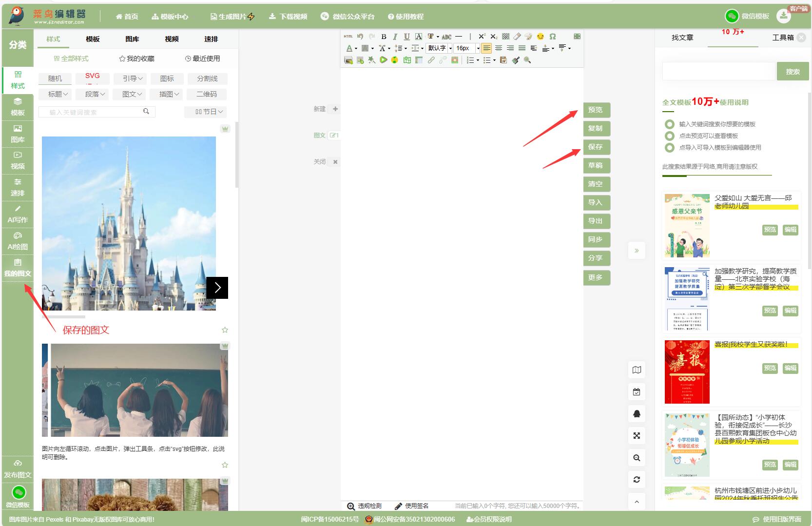This screenshot has width=812, height=526.
Task: Align text left in editor
Action: tap(486, 48)
